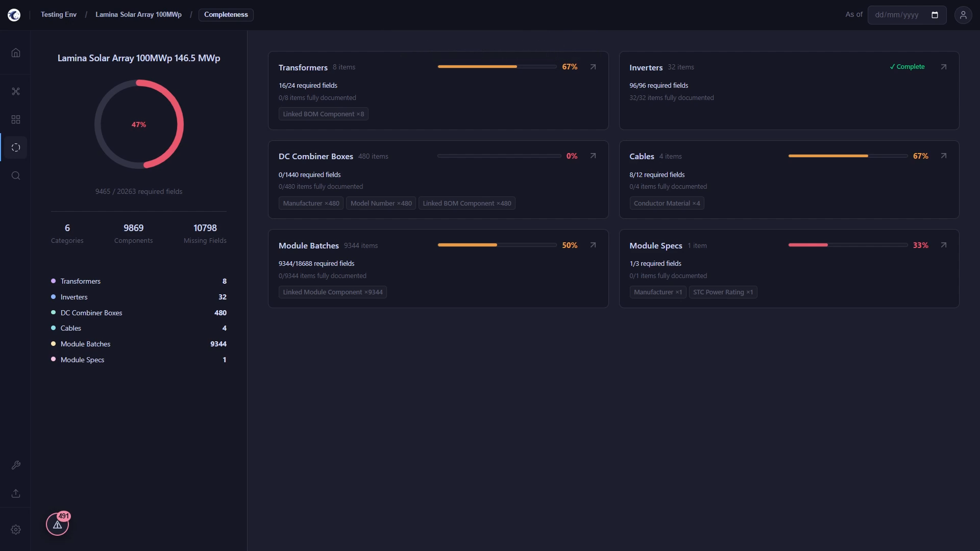Open the Home icon in sidebar
The height and width of the screenshot is (551, 980).
(x=16, y=53)
